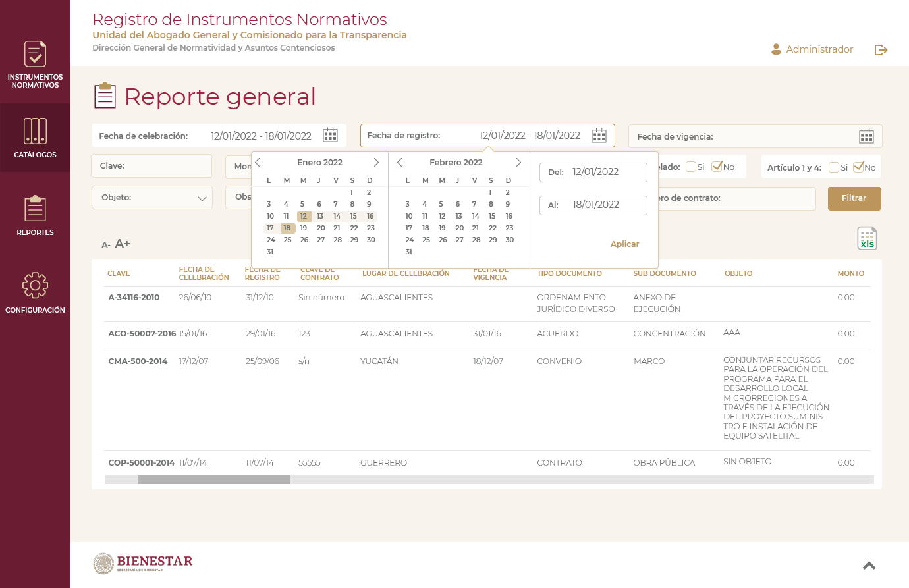909x588 pixels.
Task: Open Configuración in the sidebar
Action: pos(35,292)
